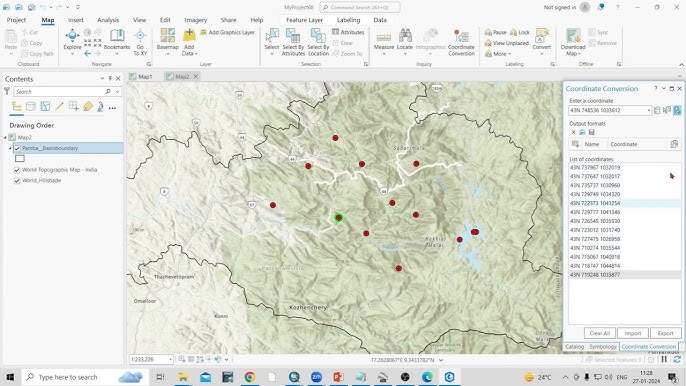
Task: Open the Bookmarks tool
Action: pos(117,39)
